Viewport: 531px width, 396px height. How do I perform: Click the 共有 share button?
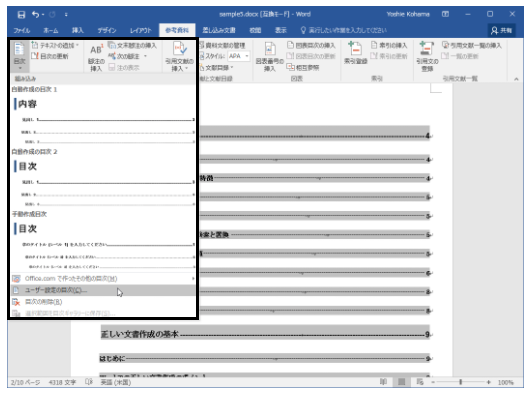point(502,30)
